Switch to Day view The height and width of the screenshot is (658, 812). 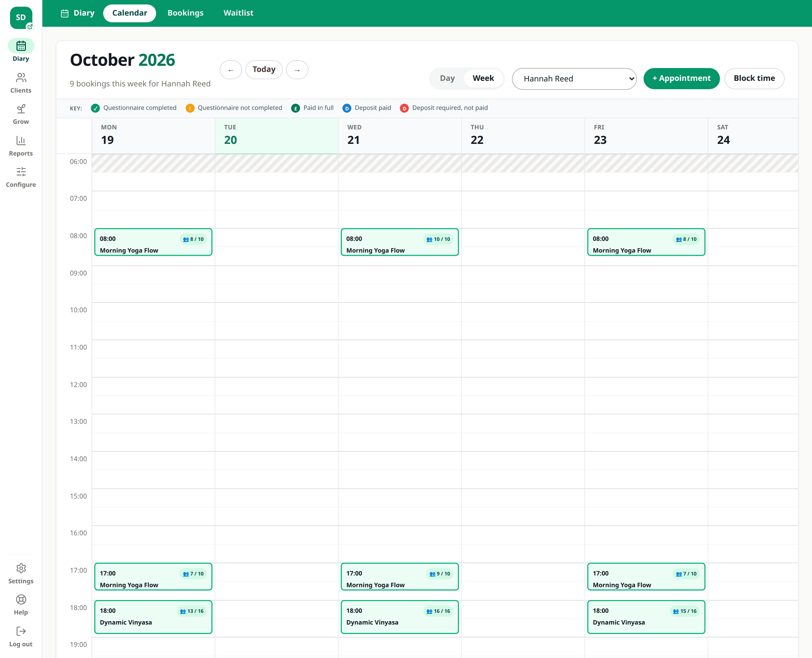click(x=447, y=78)
